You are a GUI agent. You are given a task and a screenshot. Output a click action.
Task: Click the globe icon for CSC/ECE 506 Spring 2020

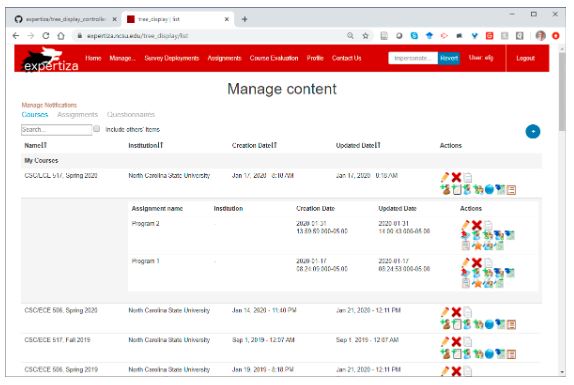489,324
